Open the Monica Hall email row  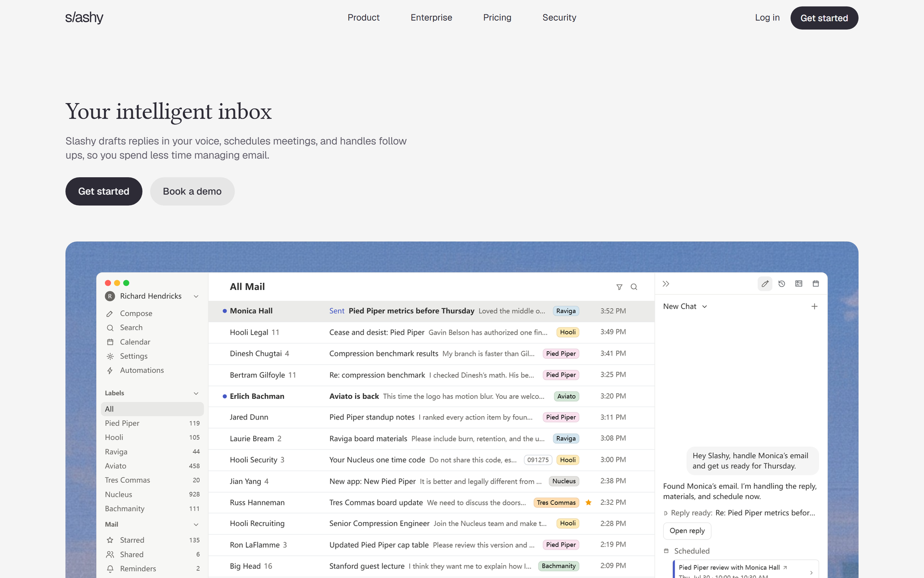pos(431,311)
